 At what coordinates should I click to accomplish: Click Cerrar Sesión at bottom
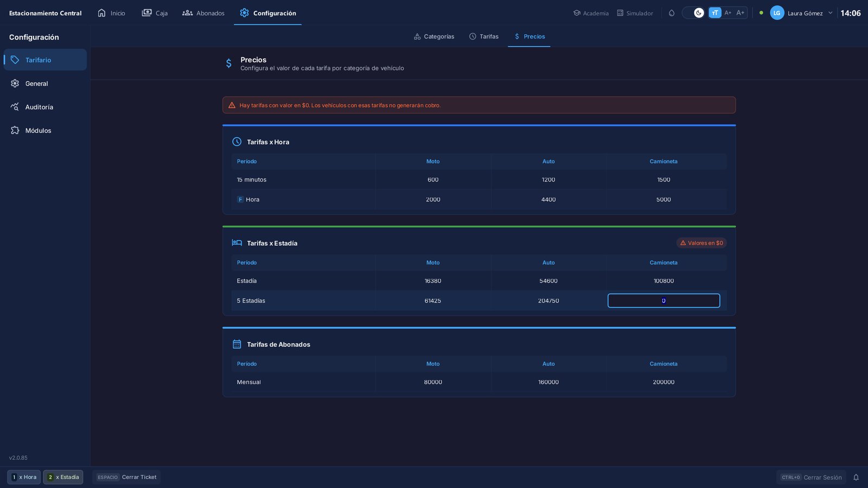click(811, 477)
